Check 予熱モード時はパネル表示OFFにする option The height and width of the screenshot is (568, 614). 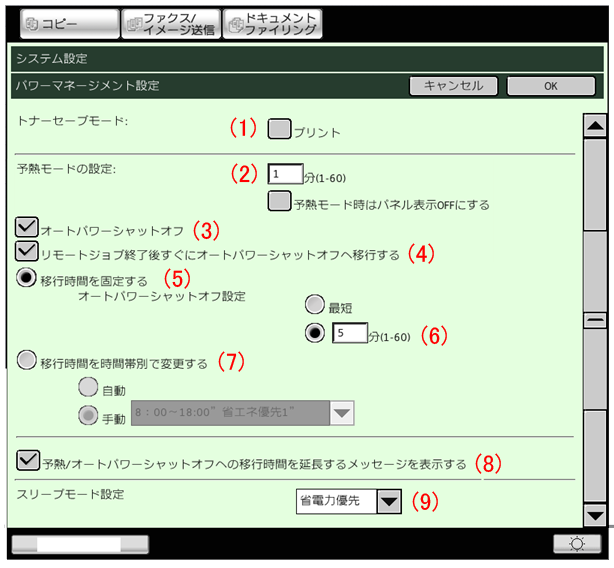(x=279, y=203)
